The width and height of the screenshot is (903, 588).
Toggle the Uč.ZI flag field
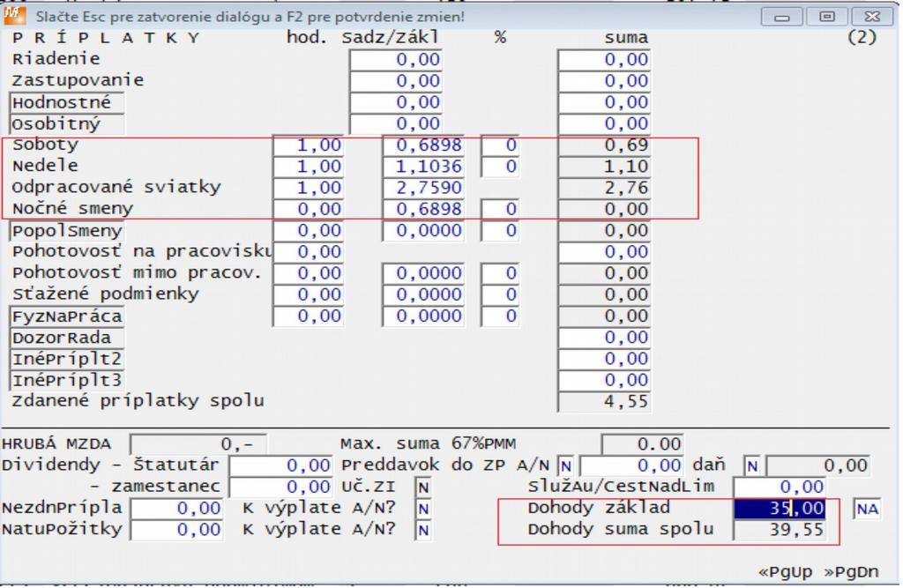pos(423,488)
